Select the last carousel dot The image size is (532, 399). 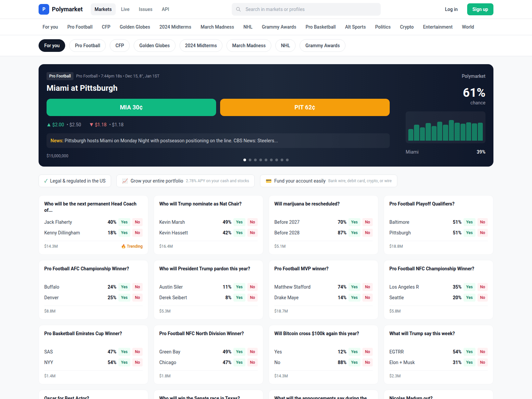click(x=287, y=160)
